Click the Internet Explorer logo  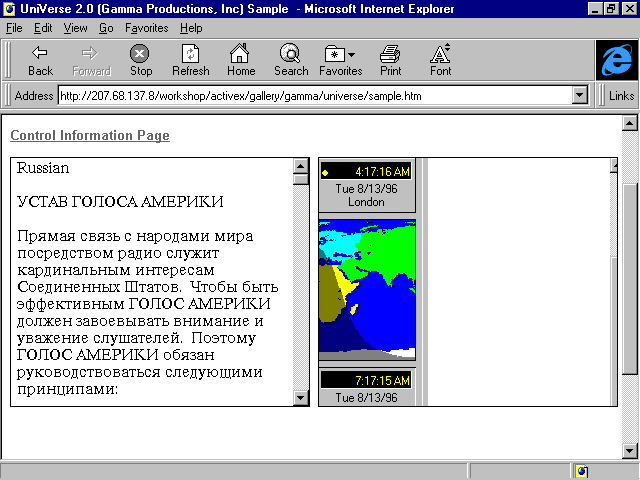coord(615,60)
